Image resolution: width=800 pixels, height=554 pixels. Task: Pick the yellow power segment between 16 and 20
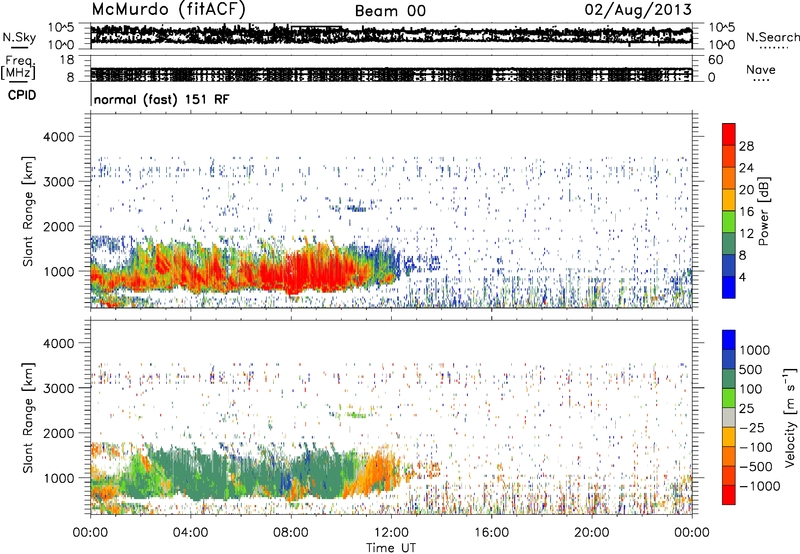click(729, 199)
